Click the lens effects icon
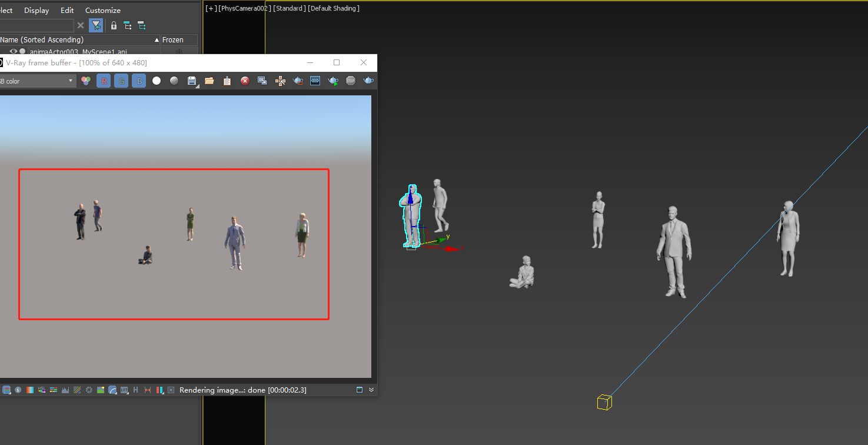This screenshot has width=868, height=445. click(171, 390)
